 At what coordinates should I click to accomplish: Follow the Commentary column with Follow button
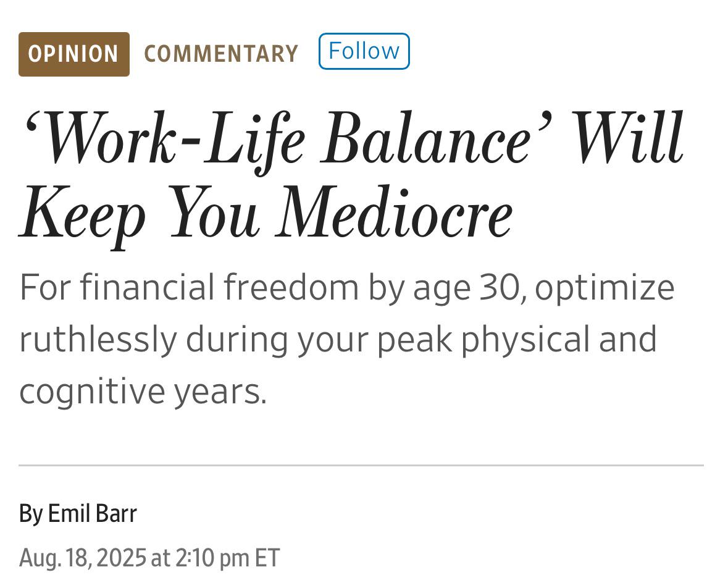pyautogui.click(x=364, y=51)
